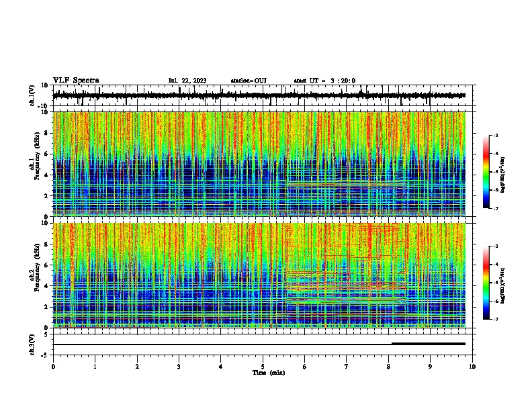Click the "2" kHz tick on ch.1 frequency axis
This screenshot has height=411, width=532.
point(47,196)
